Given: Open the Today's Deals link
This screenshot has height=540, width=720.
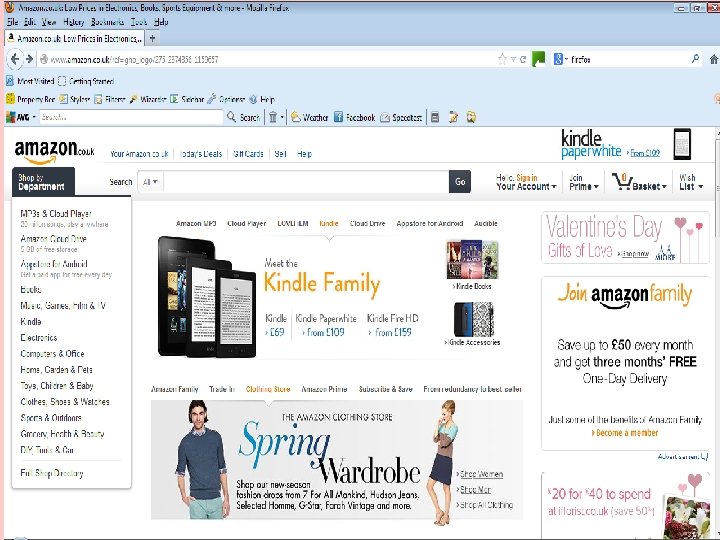Looking at the screenshot, I should click(x=201, y=154).
